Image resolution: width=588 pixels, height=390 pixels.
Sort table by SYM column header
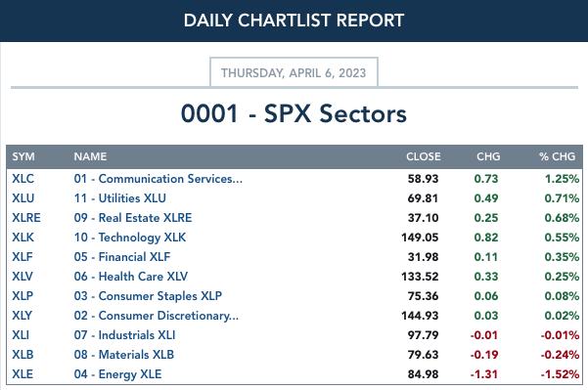pos(23,156)
